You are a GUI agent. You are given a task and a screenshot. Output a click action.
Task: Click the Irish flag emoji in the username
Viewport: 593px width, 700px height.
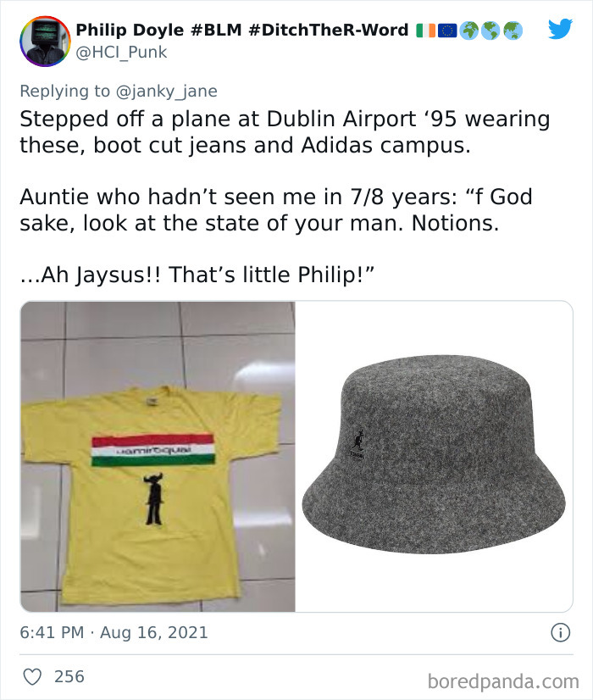424,28
